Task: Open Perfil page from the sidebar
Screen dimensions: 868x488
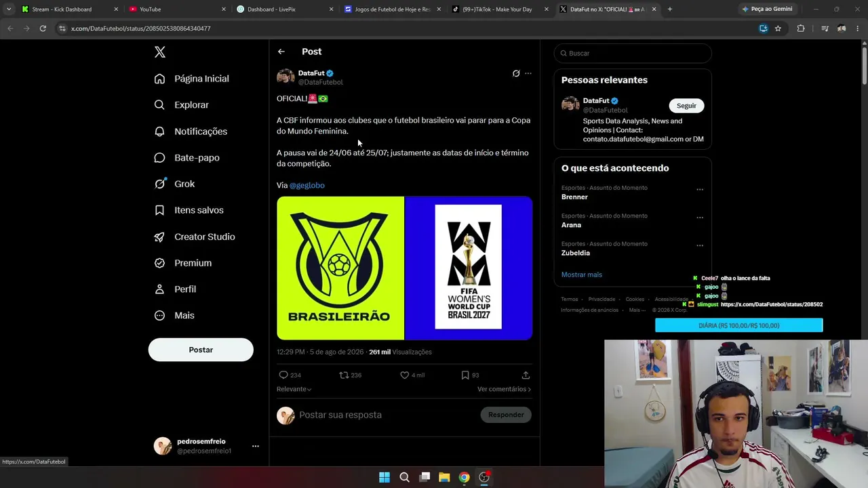Action: point(176,289)
